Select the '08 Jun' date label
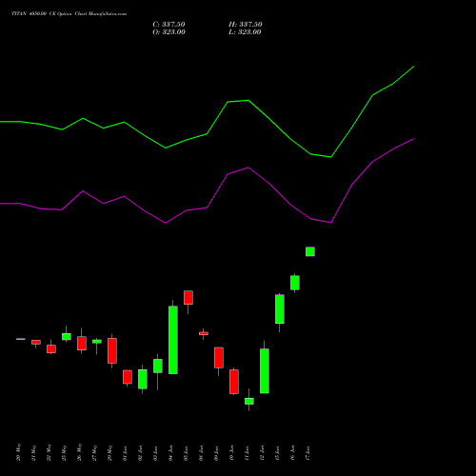This screenshot has height=476, width=476. pyautogui.click(x=201, y=453)
